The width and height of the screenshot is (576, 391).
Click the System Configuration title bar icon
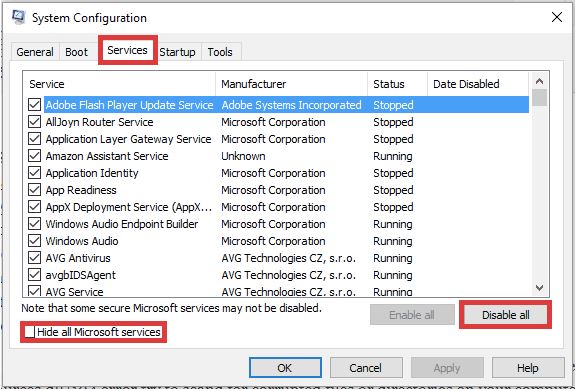click(x=18, y=17)
